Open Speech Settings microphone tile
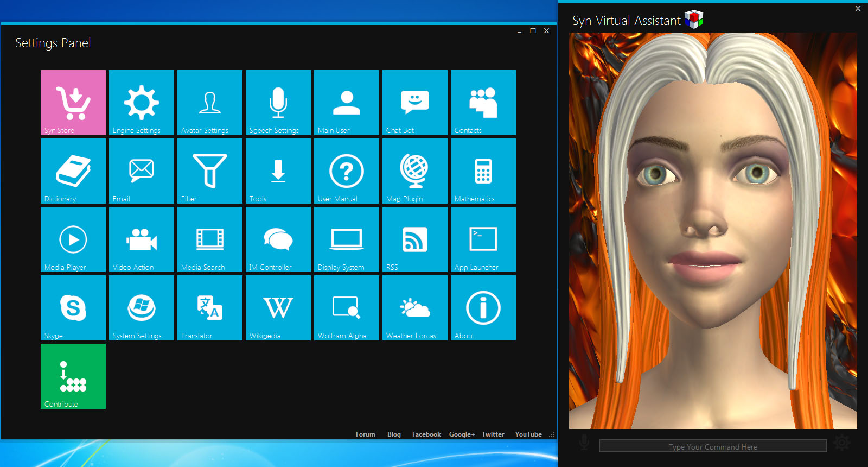The height and width of the screenshot is (467, 868). tap(278, 103)
